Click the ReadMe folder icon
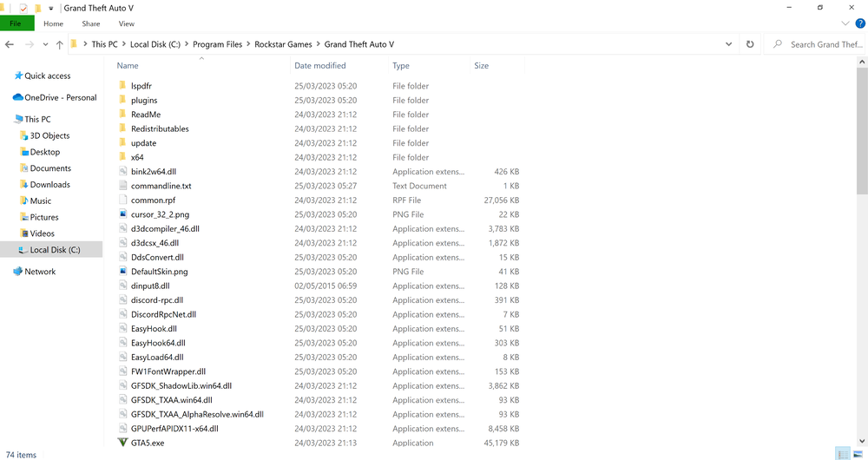868x460 pixels. 123,114
